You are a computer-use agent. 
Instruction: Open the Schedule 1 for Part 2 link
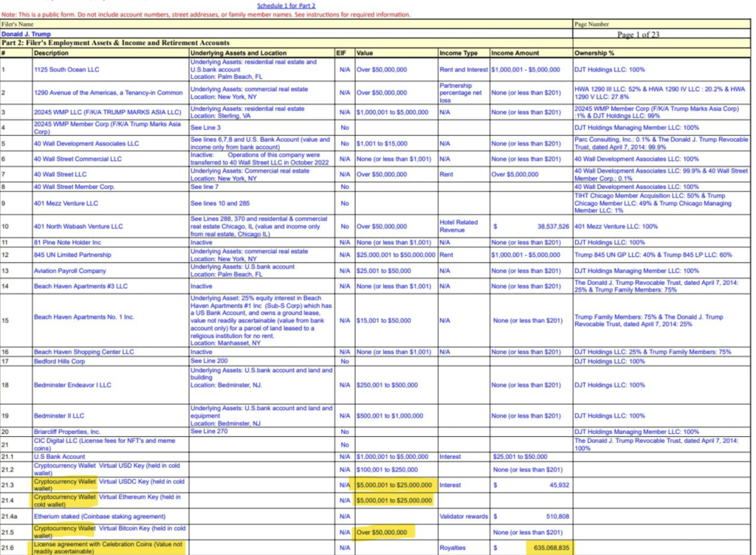[x=286, y=6]
